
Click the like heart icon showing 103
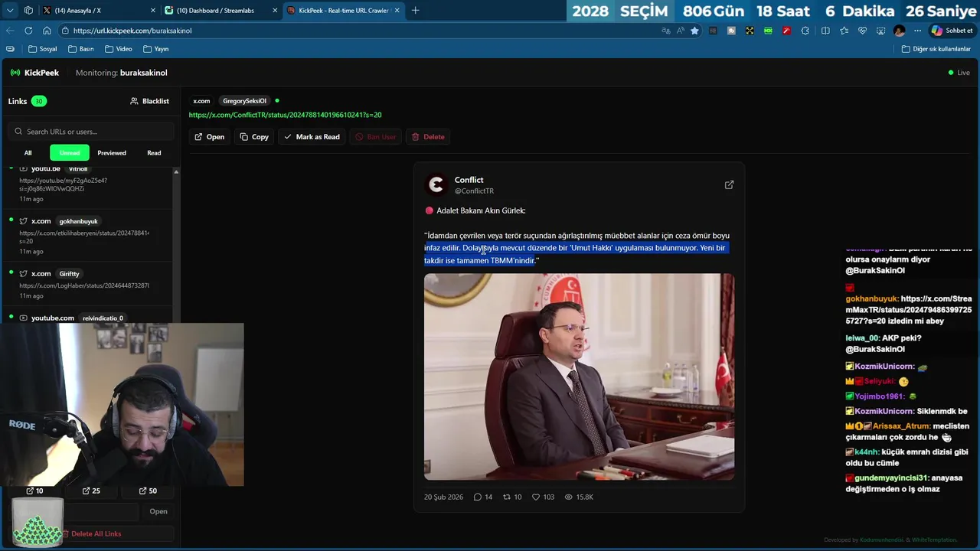tap(536, 497)
